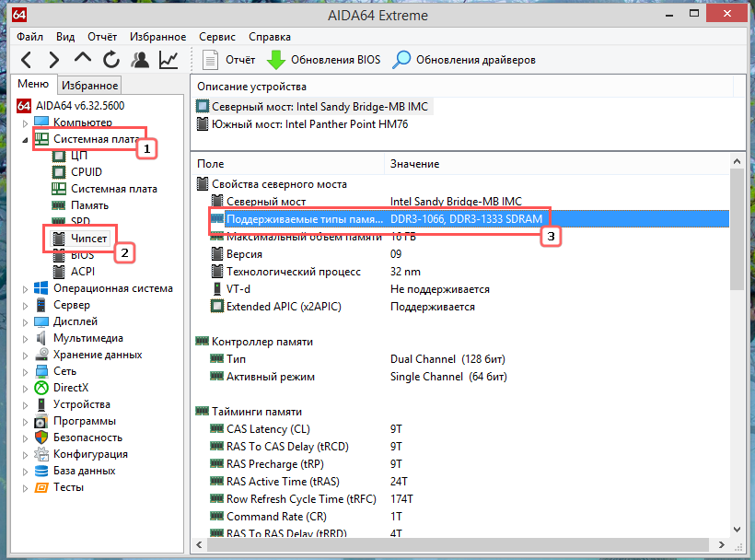The height and width of the screenshot is (560, 755).
Task: Go back with the left arrow toolbar icon
Action: pyautogui.click(x=26, y=60)
